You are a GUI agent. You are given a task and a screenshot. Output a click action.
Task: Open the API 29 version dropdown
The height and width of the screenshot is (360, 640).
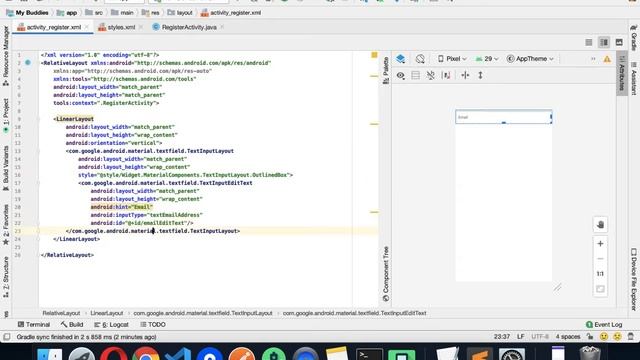[487, 59]
